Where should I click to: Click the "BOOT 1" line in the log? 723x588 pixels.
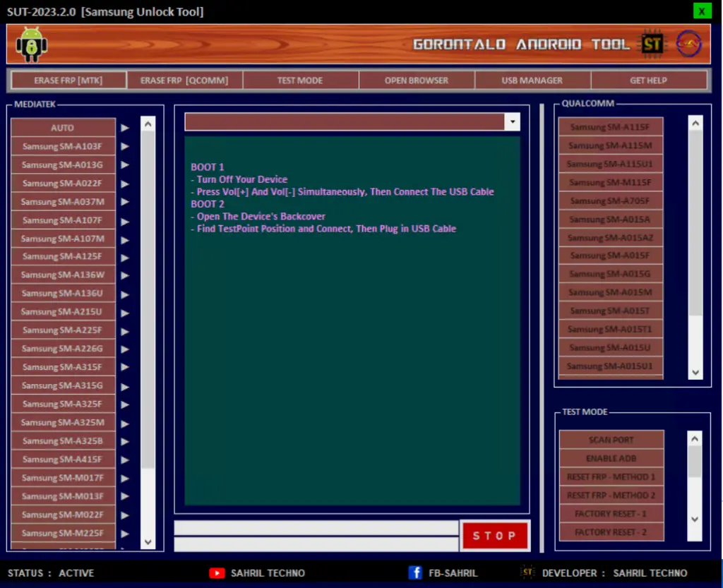(x=208, y=167)
